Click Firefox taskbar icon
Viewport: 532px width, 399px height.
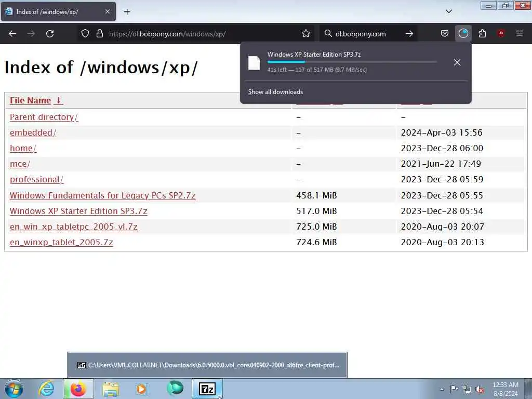click(x=78, y=389)
